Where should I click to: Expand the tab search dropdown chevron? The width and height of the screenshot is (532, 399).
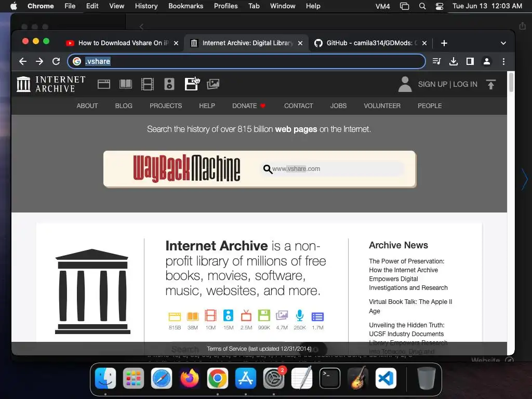503,43
